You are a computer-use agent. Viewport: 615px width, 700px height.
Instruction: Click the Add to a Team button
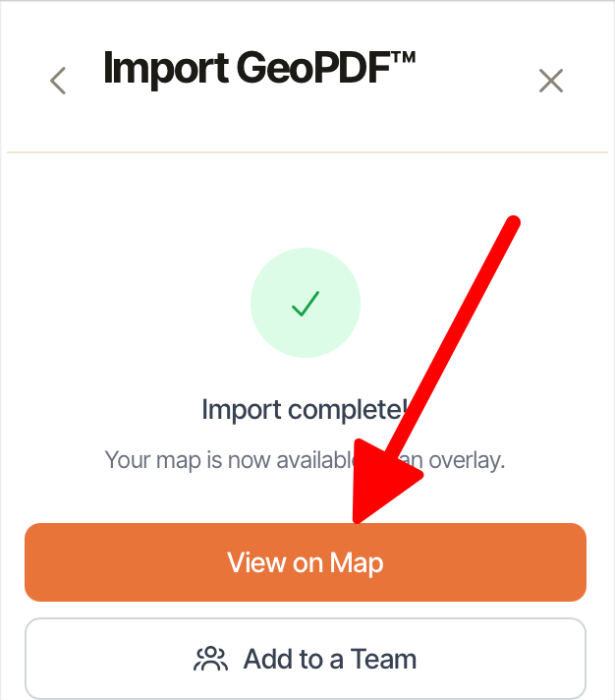click(x=306, y=659)
